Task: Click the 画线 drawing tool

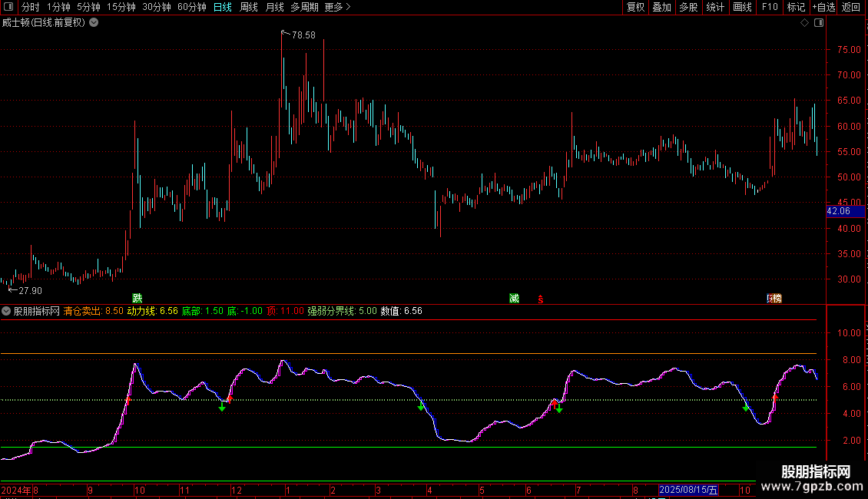Action: tap(742, 8)
